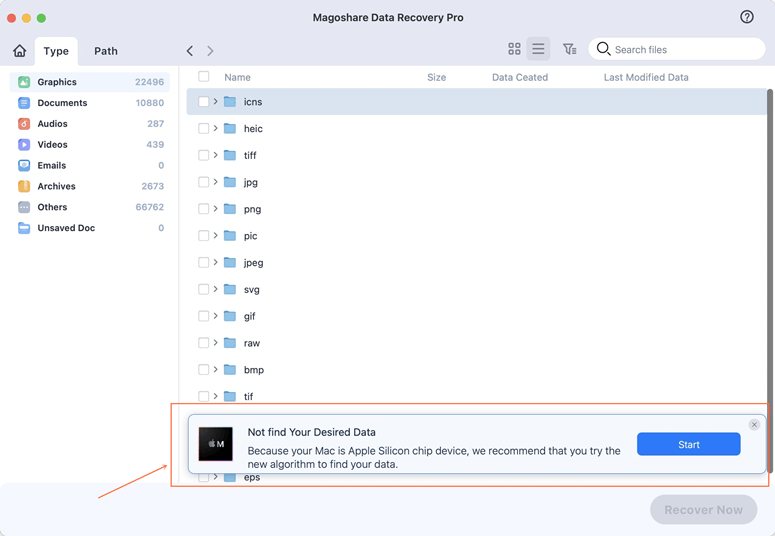This screenshot has width=775, height=536.
Task: Click the gif folder icon
Action: coord(230,316)
